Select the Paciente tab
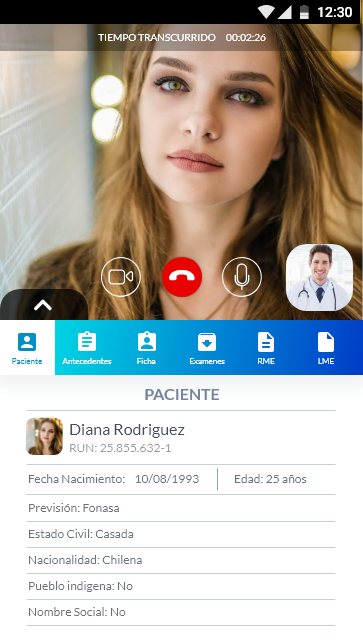Image resolution: width=363 pixels, height=640 pixels. pyautogui.click(x=27, y=348)
